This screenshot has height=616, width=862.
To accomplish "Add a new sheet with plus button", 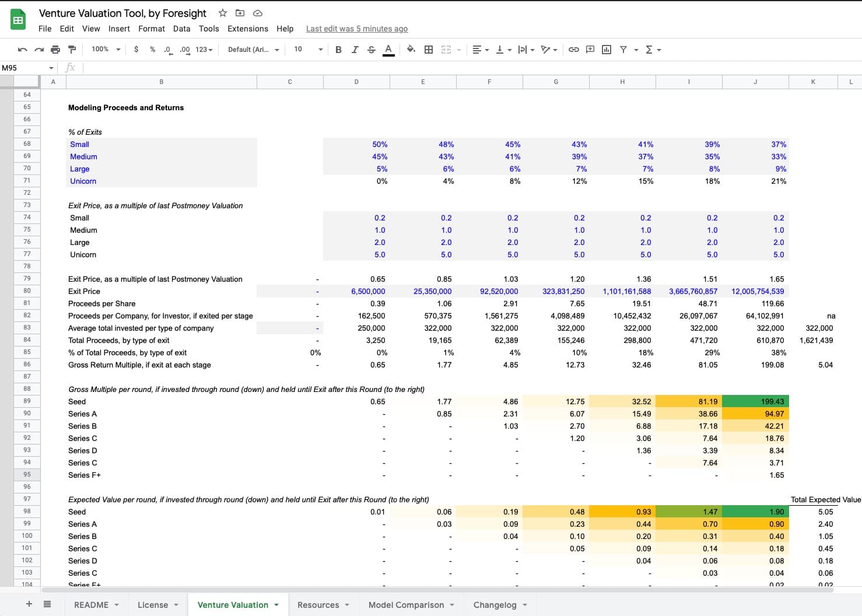I will pos(29,604).
